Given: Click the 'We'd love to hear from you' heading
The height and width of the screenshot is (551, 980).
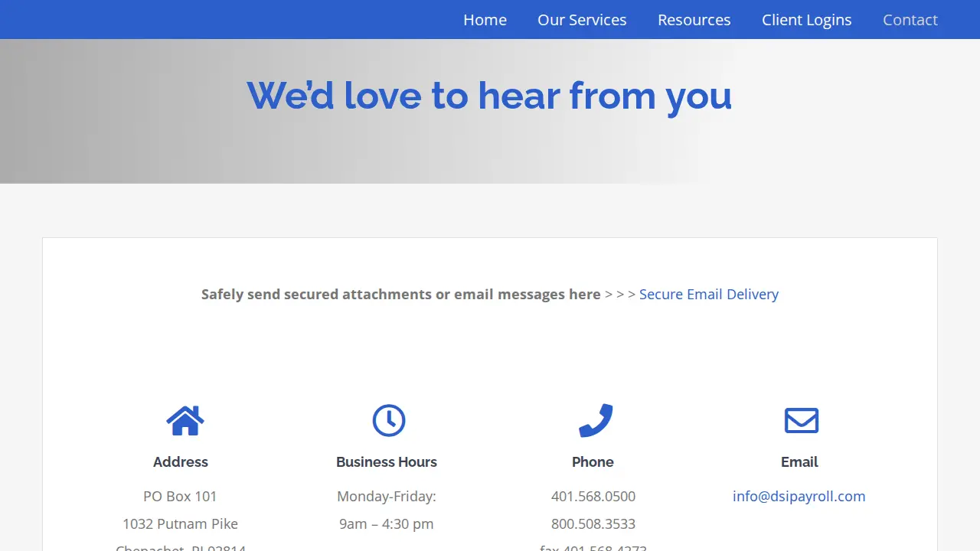Looking at the screenshot, I should point(489,96).
